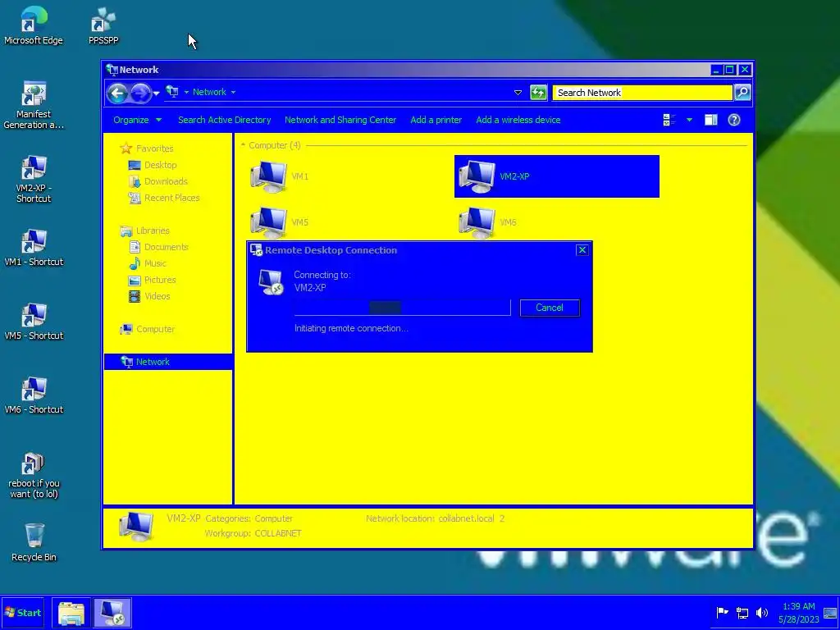Screen dimensions: 840x630
Task: Open recent pages dropdown next to Forward
Action: click(156, 94)
